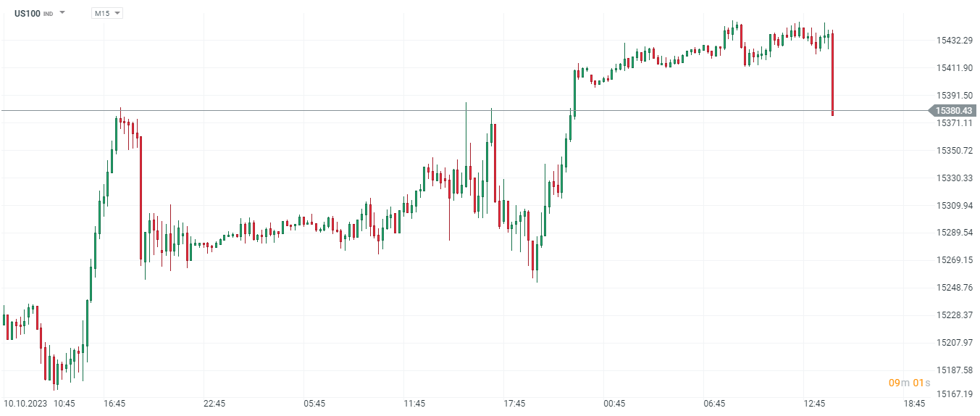Select the 15350.72 price scale value
This screenshot has height=416, width=980.
[x=952, y=151]
